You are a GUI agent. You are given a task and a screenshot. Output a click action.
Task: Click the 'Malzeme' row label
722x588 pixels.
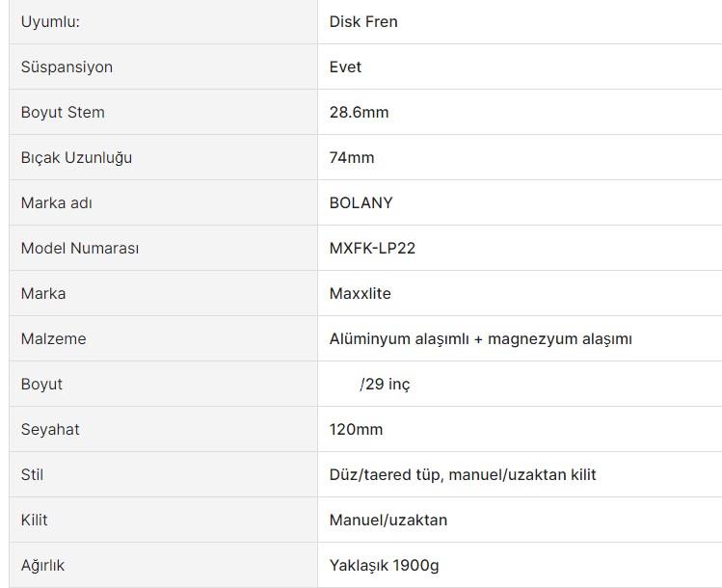pyautogui.click(x=53, y=338)
